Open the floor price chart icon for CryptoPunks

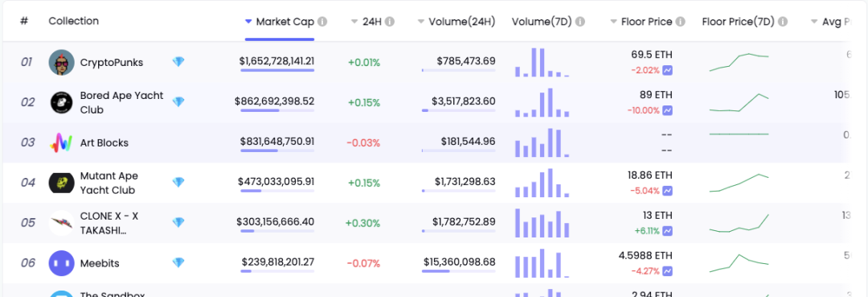(x=668, y=70)
